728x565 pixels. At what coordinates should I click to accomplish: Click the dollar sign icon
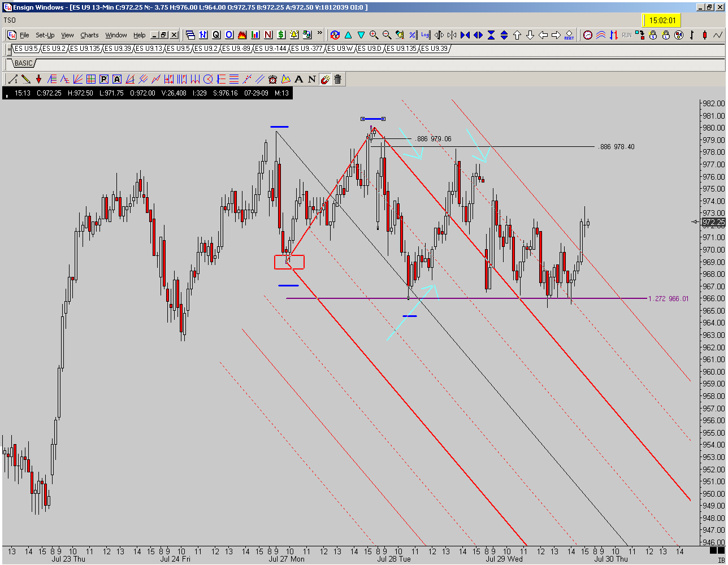tap(281, 34)
